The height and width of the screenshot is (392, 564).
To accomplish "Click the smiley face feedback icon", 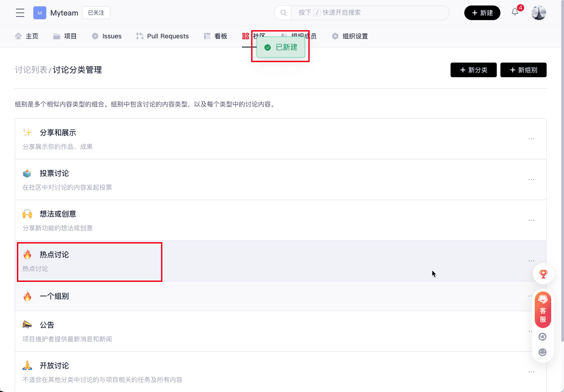I will (543, 352).
